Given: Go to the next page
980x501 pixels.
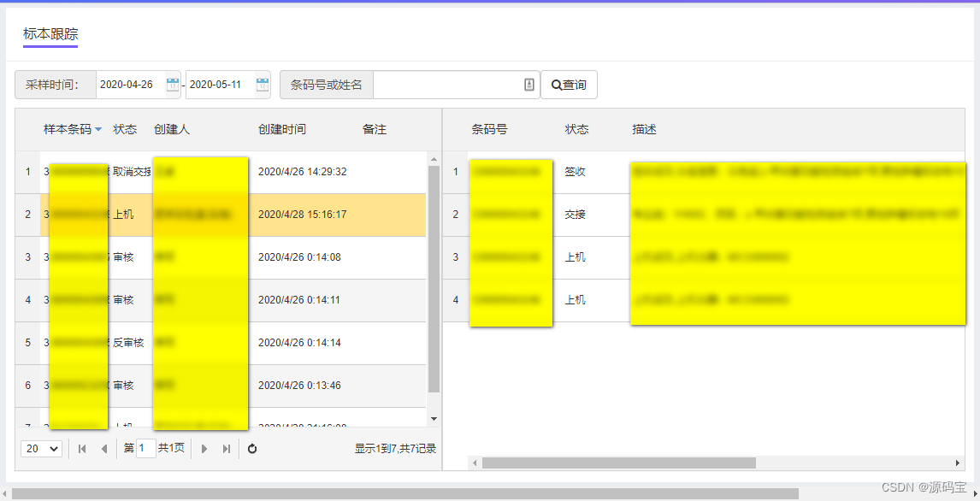Looking at the screenshot, I should click(205, 448).
